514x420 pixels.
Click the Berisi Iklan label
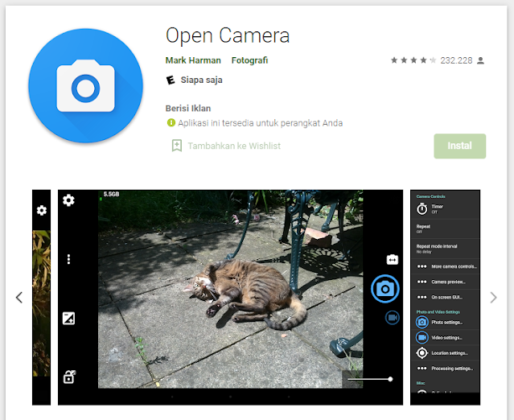pyautogui.click(x=188, y=108)
